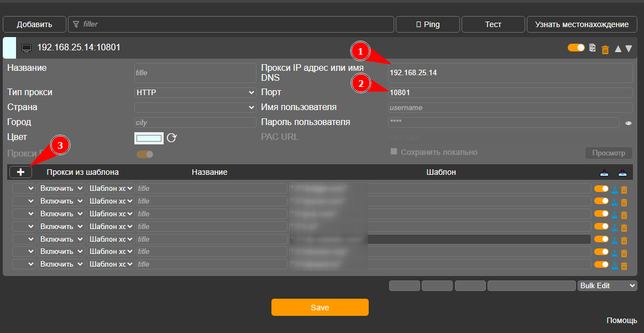Click the Порт input field

tap(510, 93)
